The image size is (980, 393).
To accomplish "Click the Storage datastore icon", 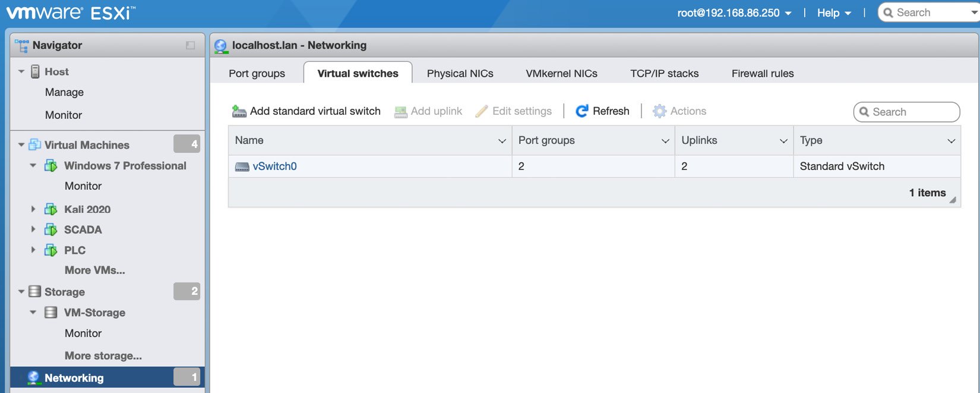I will click(35, 291).
